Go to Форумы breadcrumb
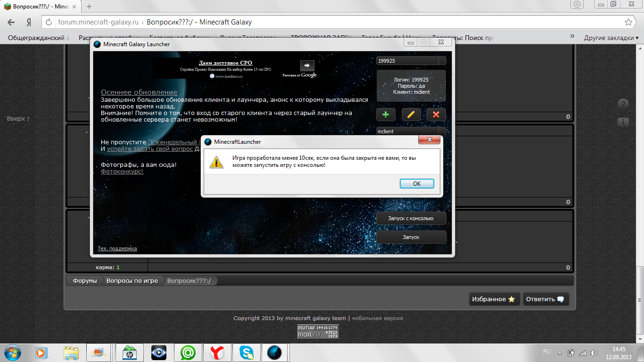The image size is (644, 362). (x=85, y=280)
